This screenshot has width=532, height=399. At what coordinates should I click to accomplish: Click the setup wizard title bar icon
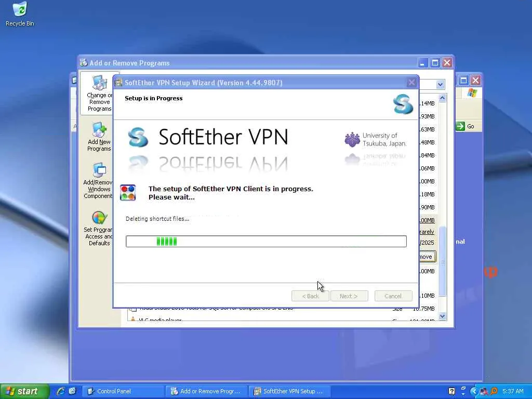point(118,83)
